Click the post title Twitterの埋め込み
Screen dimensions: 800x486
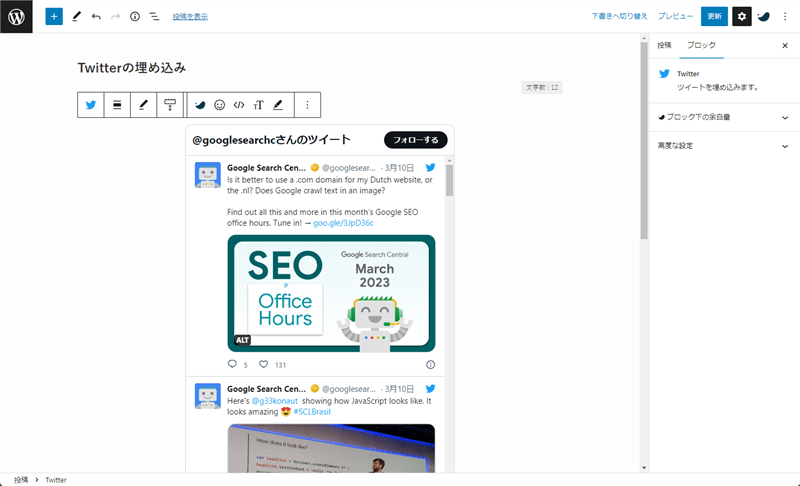(x=132, y=67)
